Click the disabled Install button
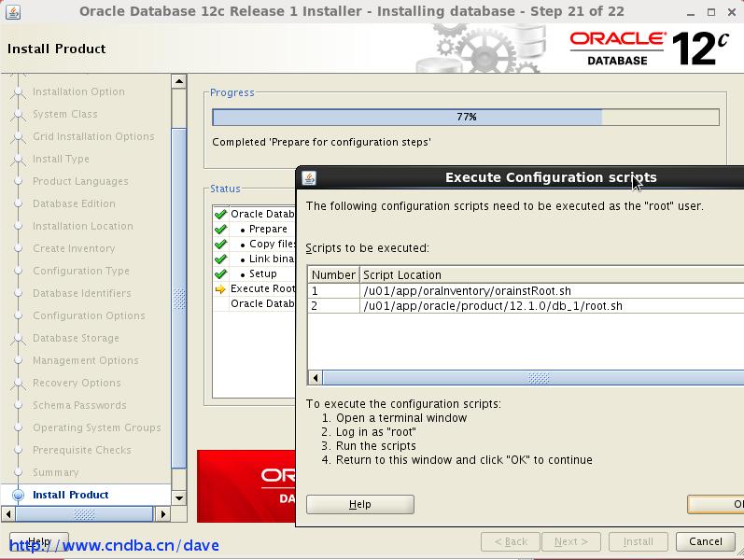 (x=639, y=541)
